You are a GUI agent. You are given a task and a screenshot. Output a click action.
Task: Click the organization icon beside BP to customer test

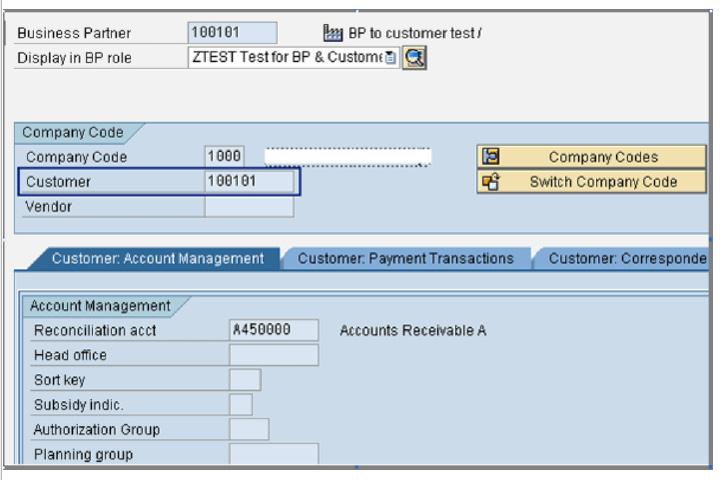334,33
